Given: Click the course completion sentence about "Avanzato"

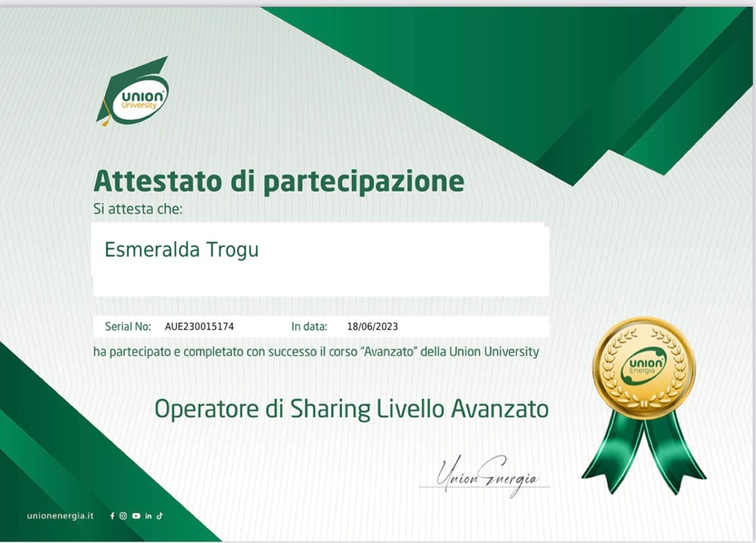Looking at the screenshot, I should [x=316, y=352].
